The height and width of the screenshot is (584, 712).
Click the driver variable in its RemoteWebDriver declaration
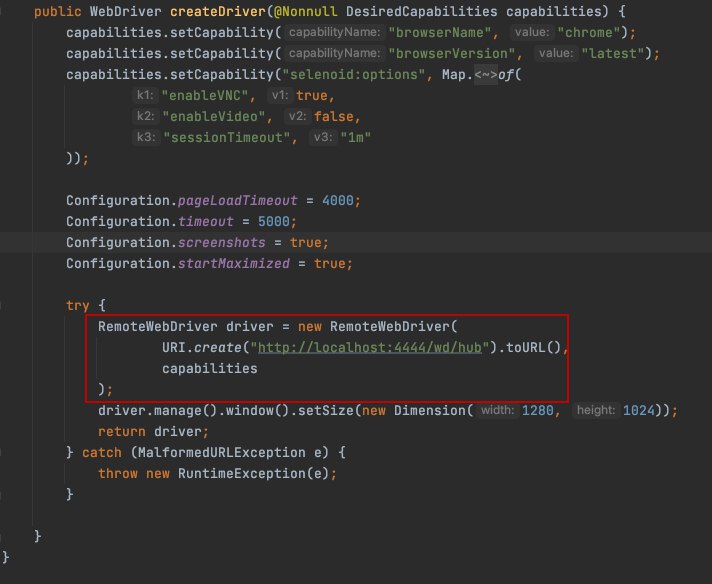click(x=250, y=327)
